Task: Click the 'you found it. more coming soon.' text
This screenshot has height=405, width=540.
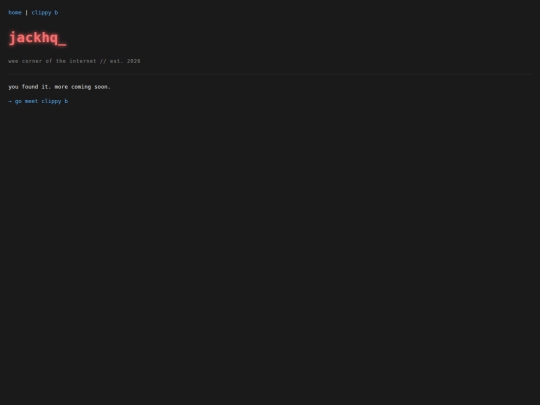Action: 59,87
